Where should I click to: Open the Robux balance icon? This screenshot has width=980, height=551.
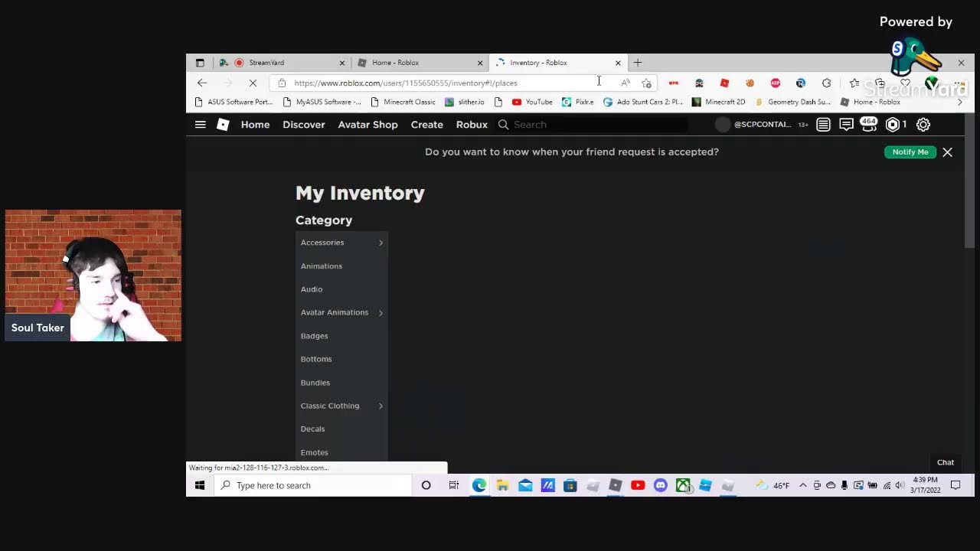coord(893,124)
